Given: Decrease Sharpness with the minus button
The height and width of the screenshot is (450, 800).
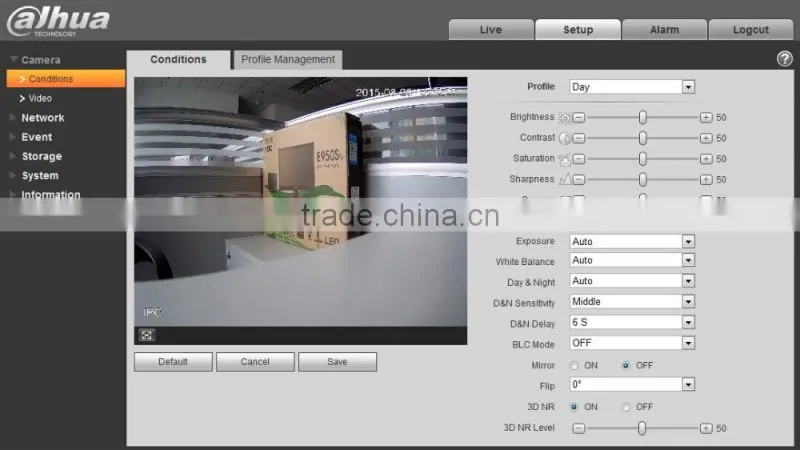Looking at the screenshot, I should point(579,180).
